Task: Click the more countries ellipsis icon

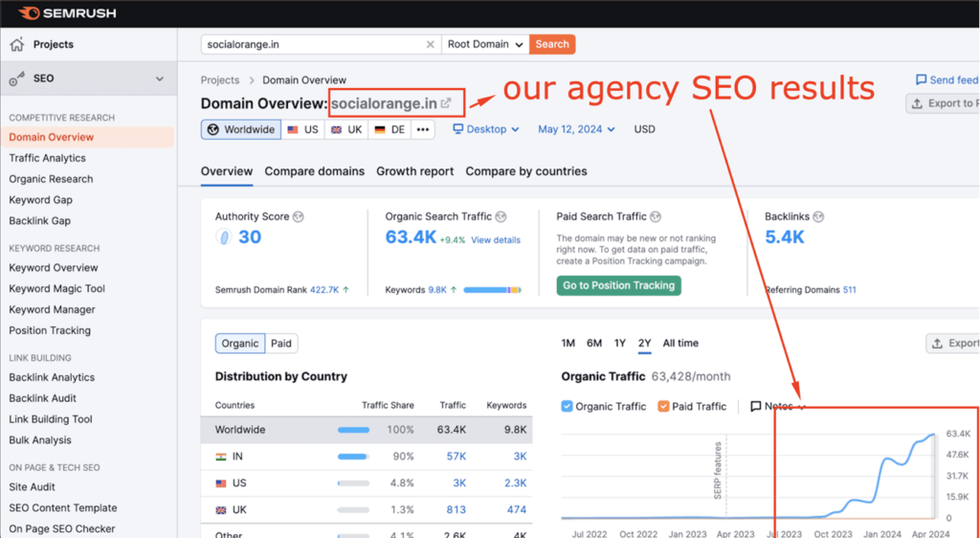Action: click(423, 129)
